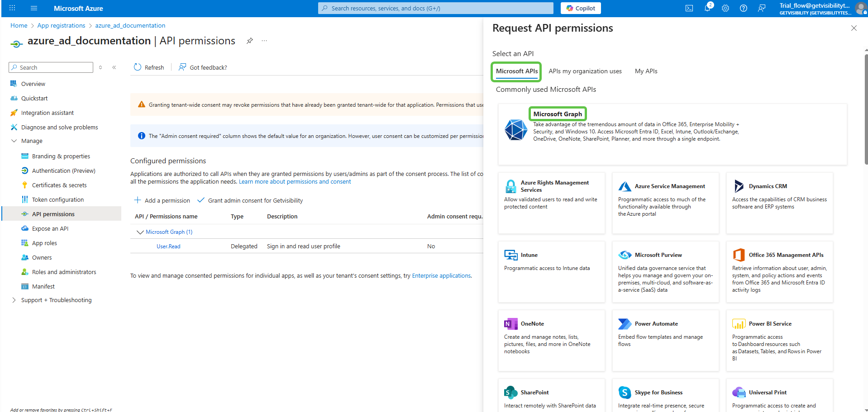Open the notifications bell icon
The width and height of the screenshot is (868, 412).
[x=707, y=8]
